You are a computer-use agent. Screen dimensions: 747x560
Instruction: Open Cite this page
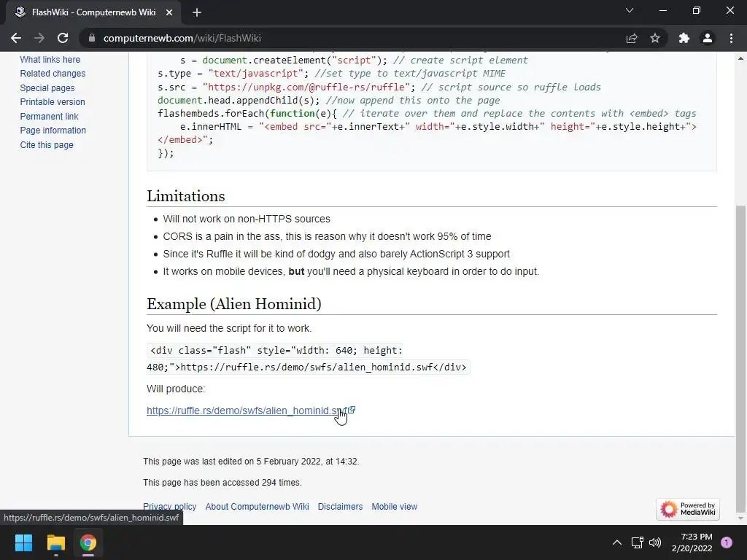(47, 145)
